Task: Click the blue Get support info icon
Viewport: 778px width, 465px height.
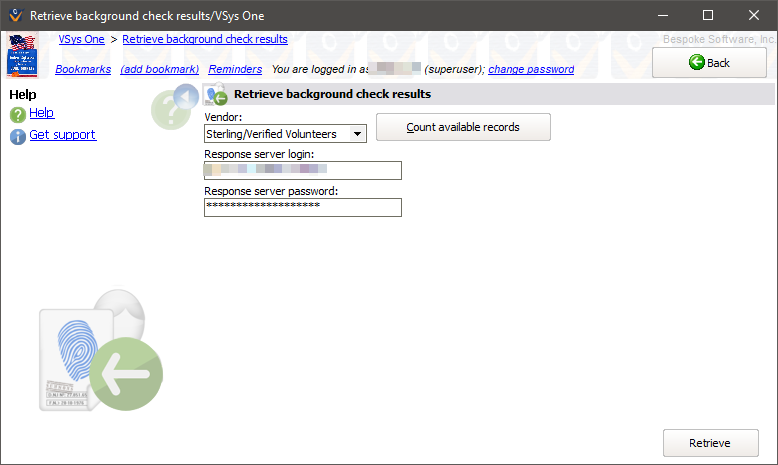Action: click(17, 136)
